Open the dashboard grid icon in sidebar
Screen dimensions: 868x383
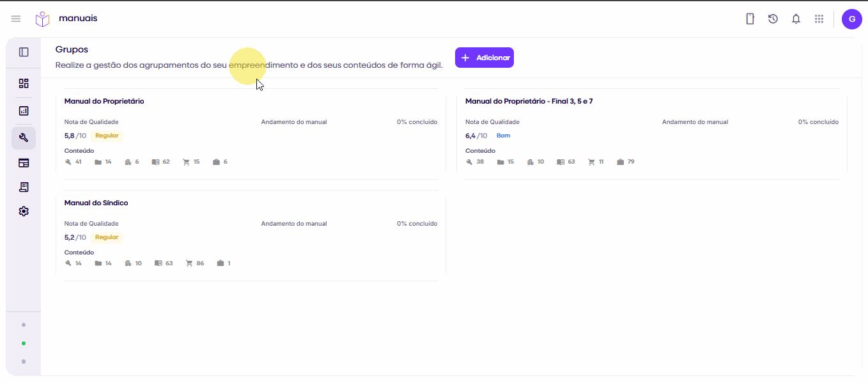[x=24, y=83]
